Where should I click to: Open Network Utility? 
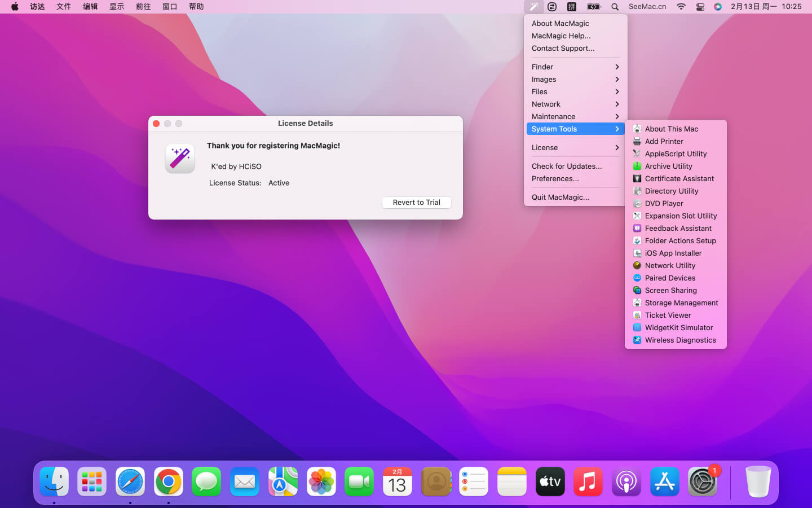click(x=676, y=265)
